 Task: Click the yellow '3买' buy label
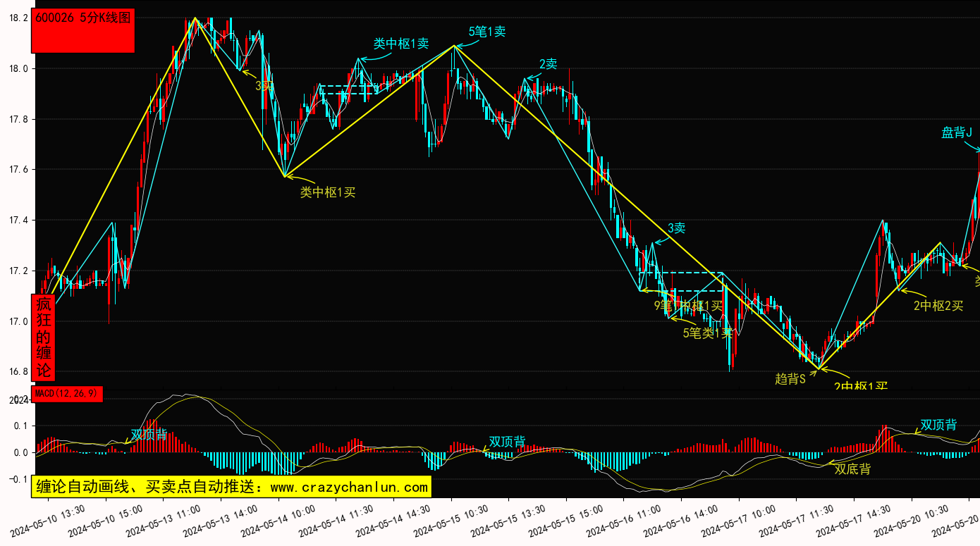(x=264, y=85)
